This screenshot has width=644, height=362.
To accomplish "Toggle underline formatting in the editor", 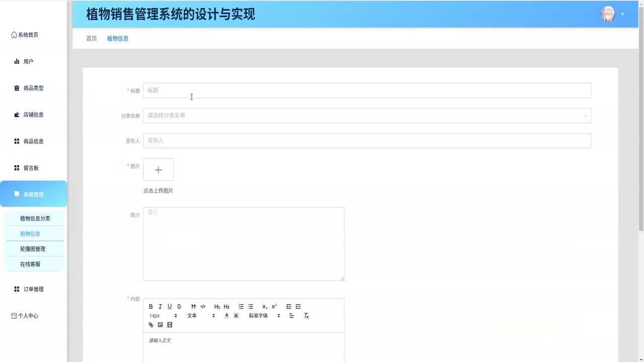I will [x=170, y=307].
